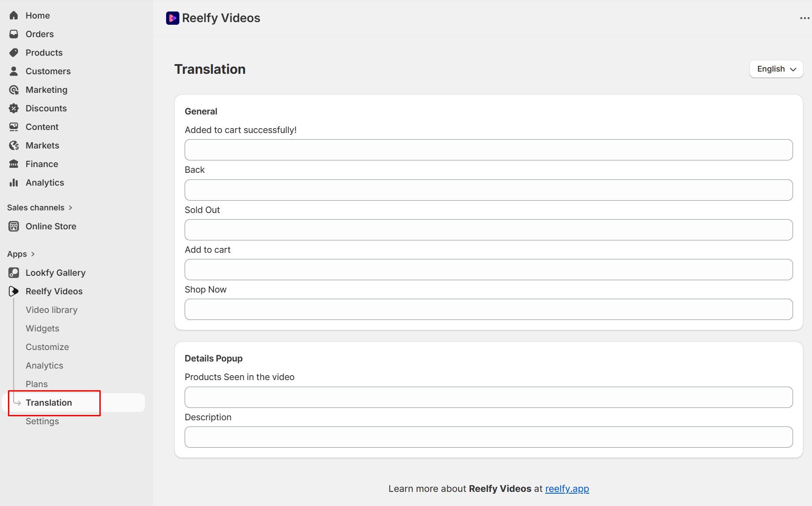812x506 pixels.
Task: Open the three-dot more actions menu
Action: (x=804, y=18)
